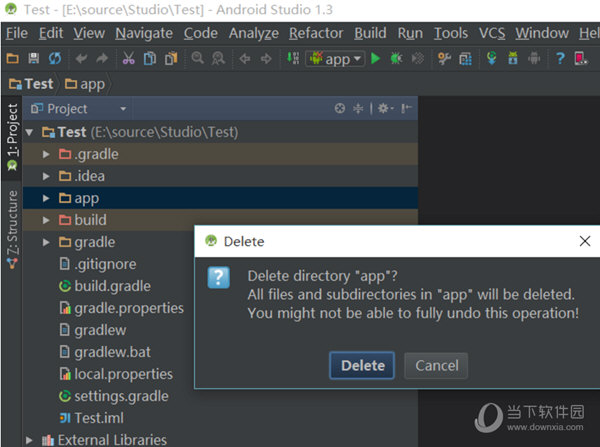Click the Back navigation arrow icon
Image resolution: width=600 pixels, height=447 pixels.
tap(245, 59)
